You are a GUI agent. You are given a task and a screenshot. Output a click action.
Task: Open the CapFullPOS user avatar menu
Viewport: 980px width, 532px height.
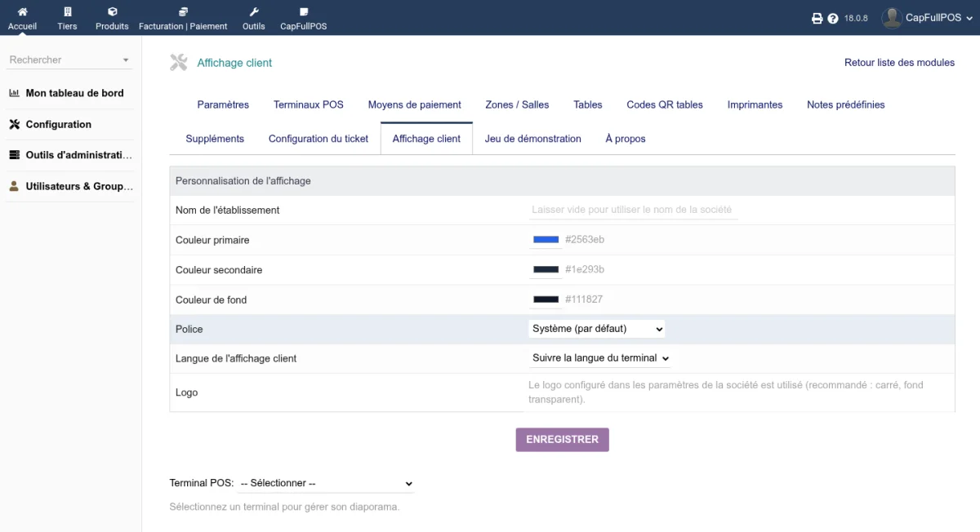(x=892, y=18)
